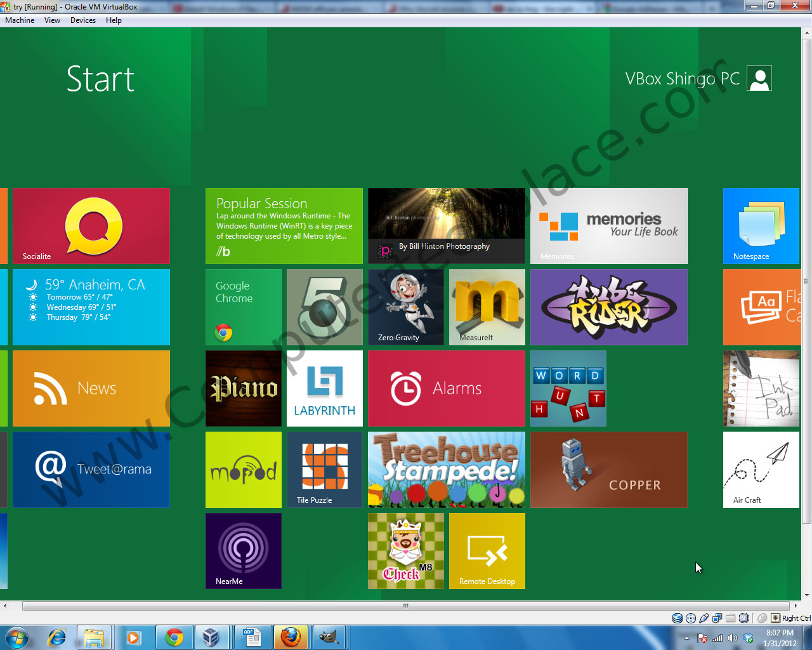
Task: Click the VirtualBox shared folders status icon
Action: coord(731,618)
